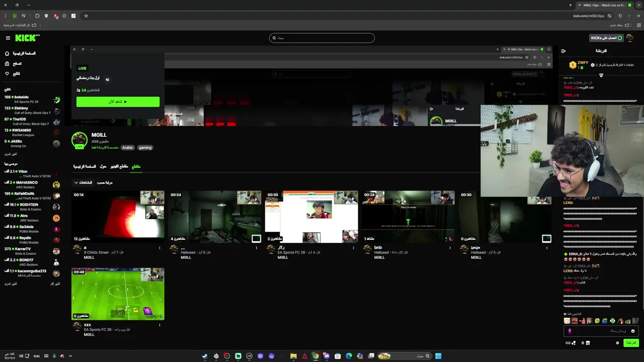Open the ROSHTEIN recommended channel
The width and height of the screenshot is (644, 362).
pyautogui.click(x=32, y=207)
